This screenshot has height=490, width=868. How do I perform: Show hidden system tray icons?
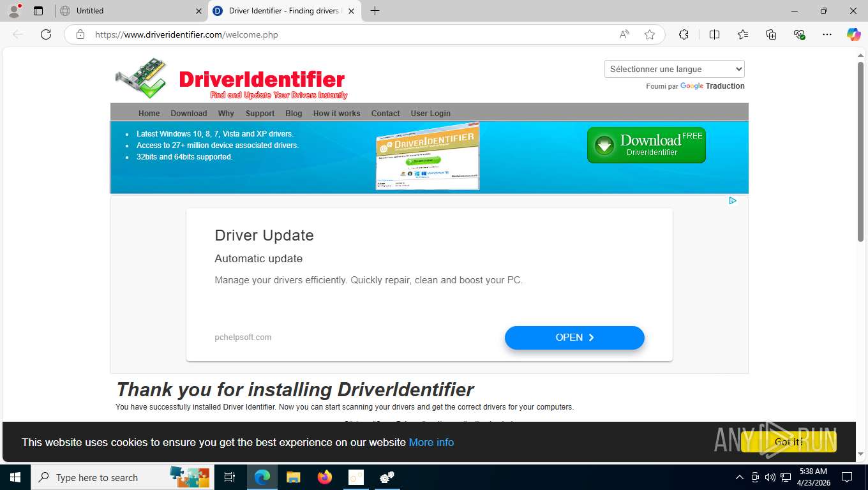point(740,477)
